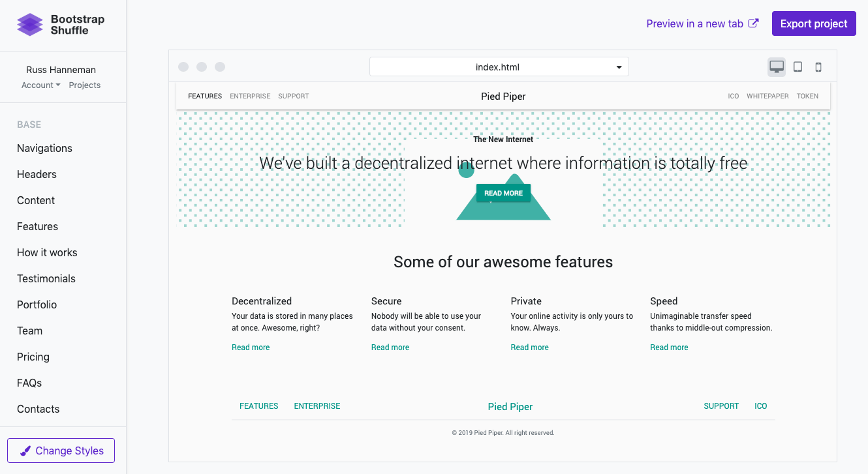Click the Change Styles button
This screenshot has height=474, width=868.
click(x=61, y=451)
